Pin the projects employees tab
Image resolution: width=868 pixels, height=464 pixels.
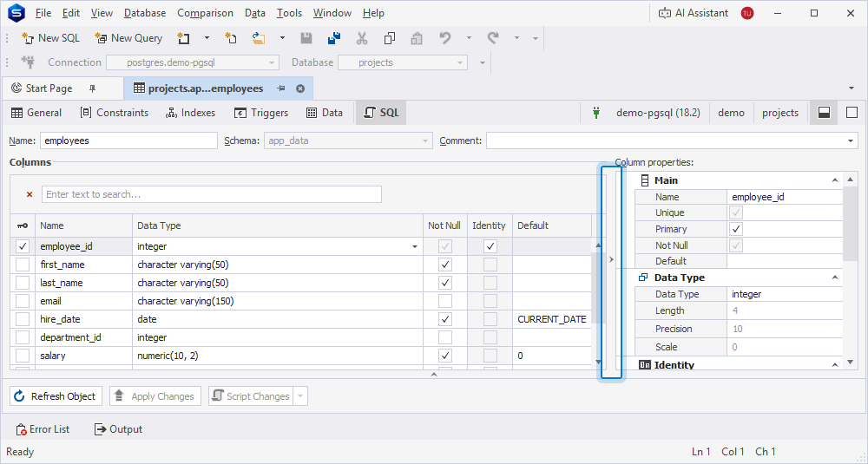(281, 88)
